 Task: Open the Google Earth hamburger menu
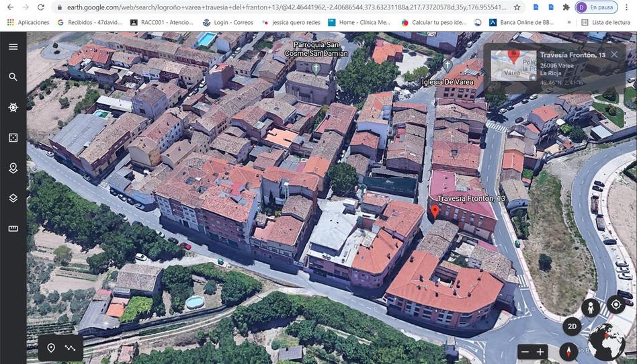13,47
